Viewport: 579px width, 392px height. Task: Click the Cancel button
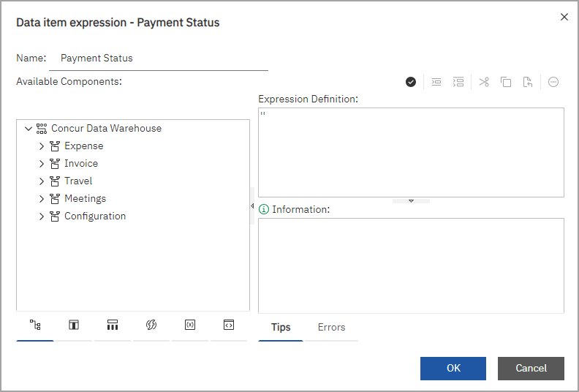click(x=531, y=369)
